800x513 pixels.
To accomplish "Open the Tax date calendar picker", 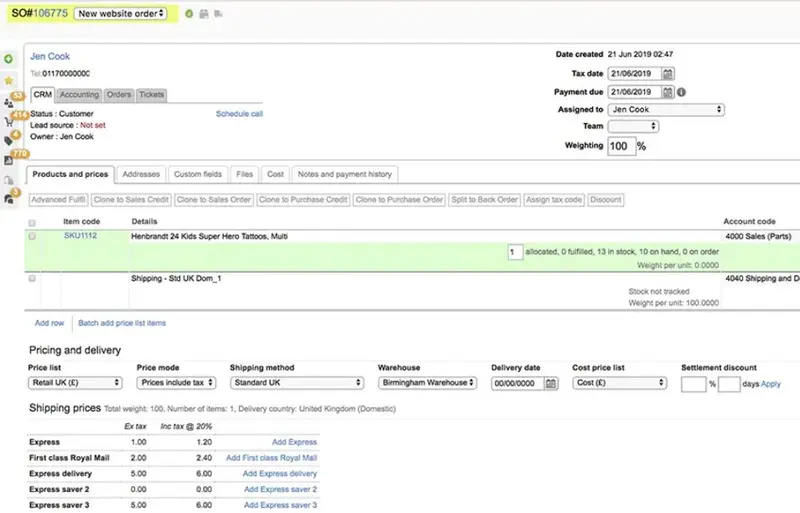I will [668, 73].
